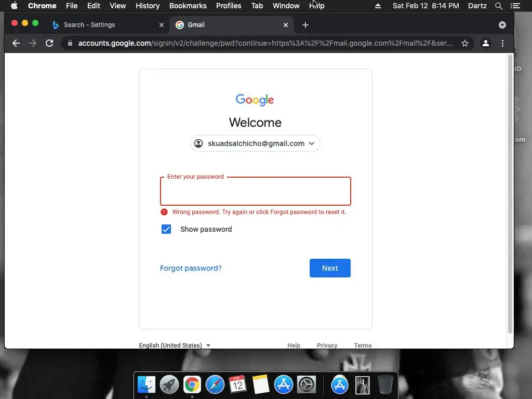View site info via the lock icon

[x=70, y=43]
